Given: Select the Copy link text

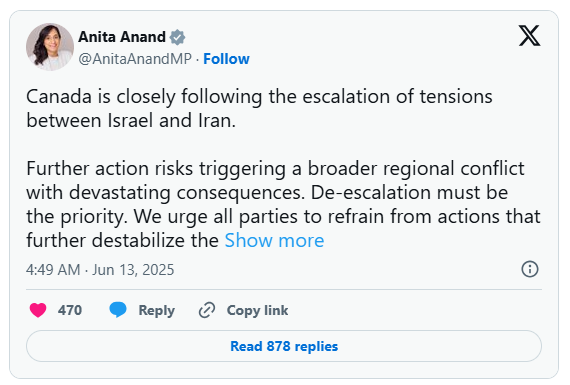Looking at the screenshot, I should tap(257, 310).
